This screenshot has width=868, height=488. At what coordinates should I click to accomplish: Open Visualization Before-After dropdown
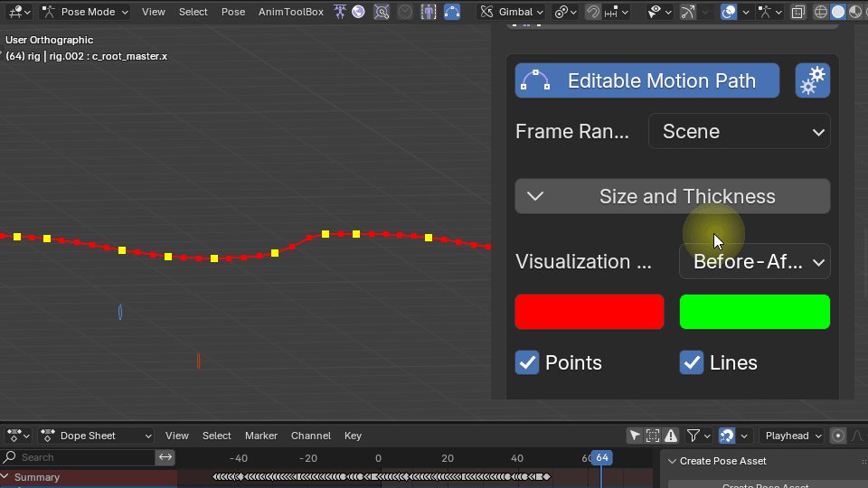754,262
